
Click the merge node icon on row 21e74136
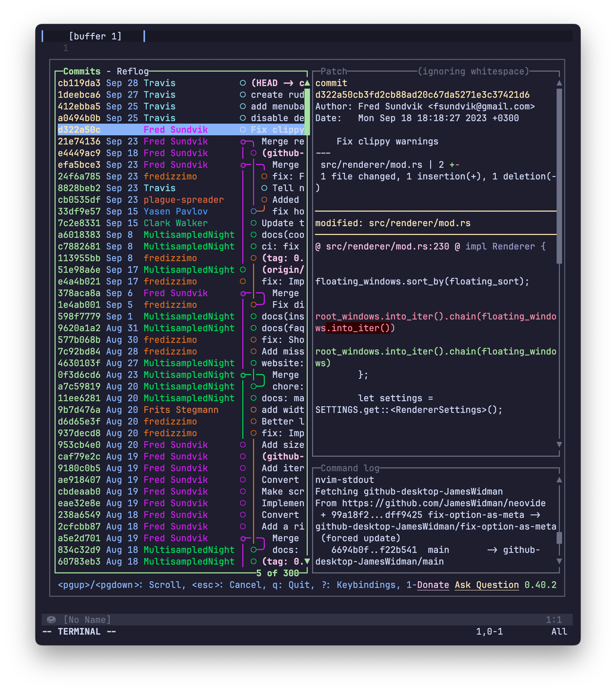pyautogui.click(x=243, y=142)
